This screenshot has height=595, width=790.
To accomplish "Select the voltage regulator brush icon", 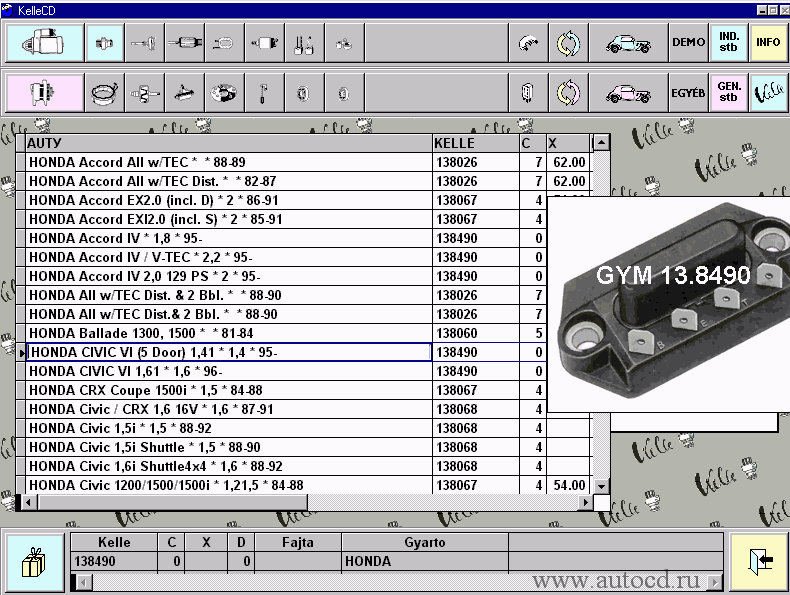I will pos(265,93).
